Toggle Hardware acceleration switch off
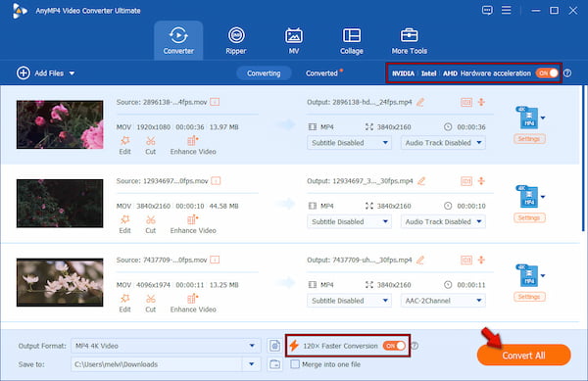The height and width of the screenshot is (381, 588). pos(547,73)
